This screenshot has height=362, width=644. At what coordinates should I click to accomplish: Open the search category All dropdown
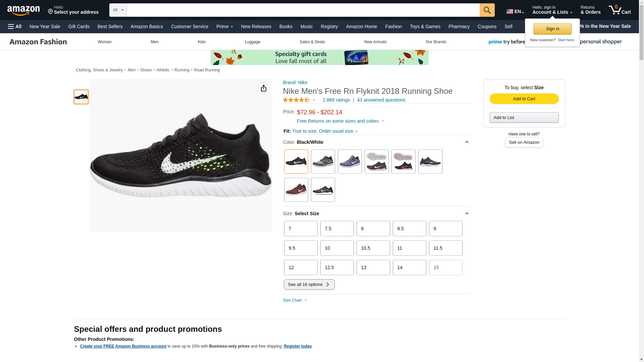(118, 10)
